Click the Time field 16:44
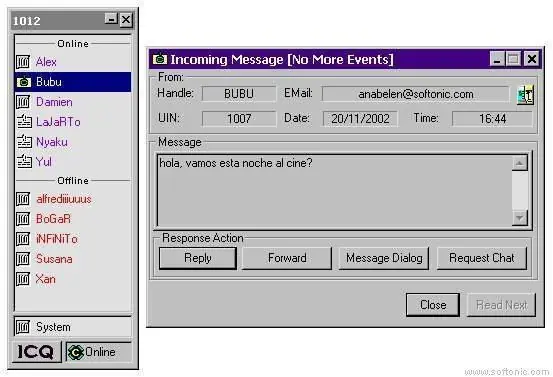Image resolution: width=553 pixels, height=377 pixels. (492, 118)
